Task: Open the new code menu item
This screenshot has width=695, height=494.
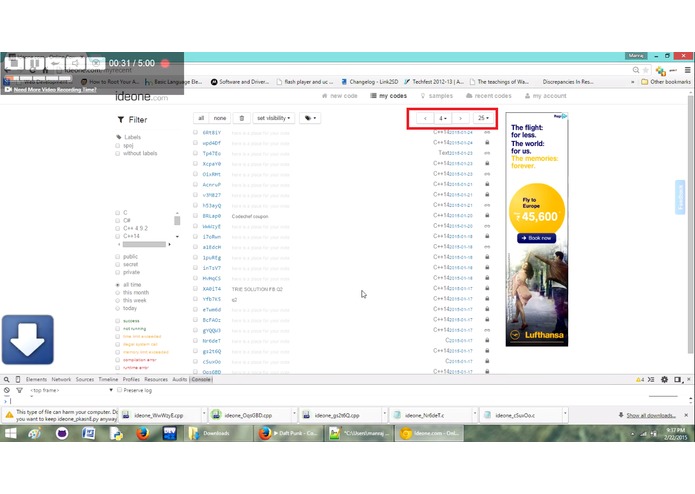Action: [340, 96]
